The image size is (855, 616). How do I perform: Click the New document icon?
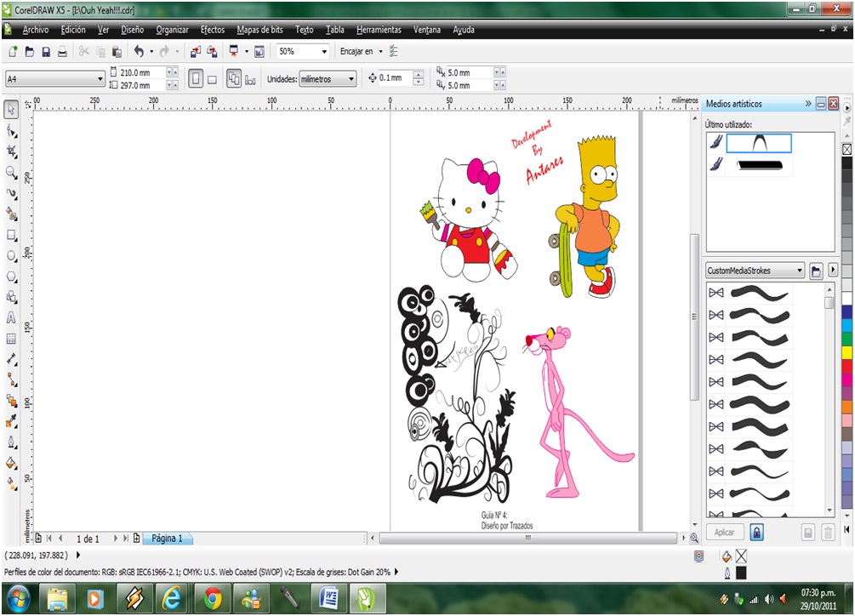[13, 51]
